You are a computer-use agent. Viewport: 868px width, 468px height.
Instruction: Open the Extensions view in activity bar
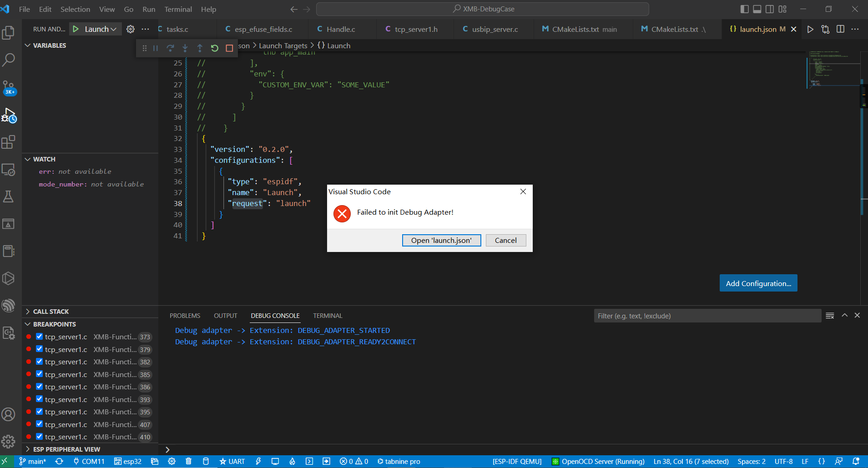coord(9,142)
